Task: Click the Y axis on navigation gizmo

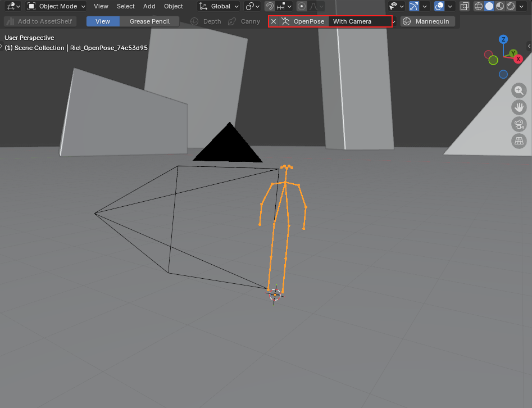Action: 513,53
